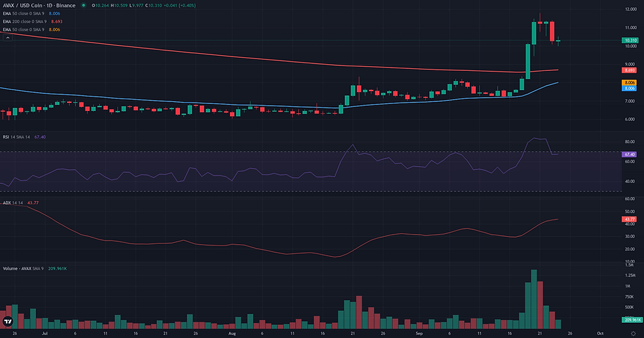Select the Volume - AVAX SMA 9 legend
This screenshot has height=338, width=644.
(x=34, y=268)
